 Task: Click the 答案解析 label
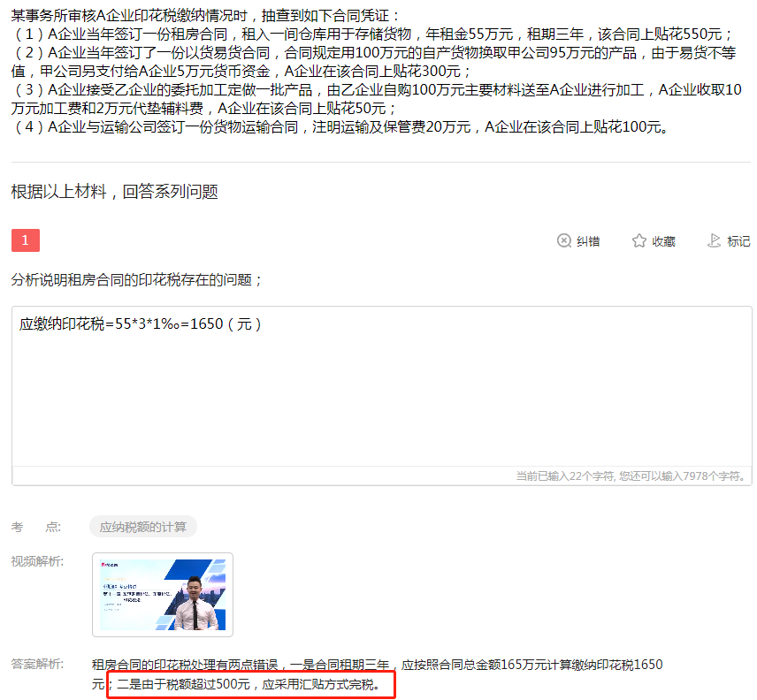click(37, 664)
